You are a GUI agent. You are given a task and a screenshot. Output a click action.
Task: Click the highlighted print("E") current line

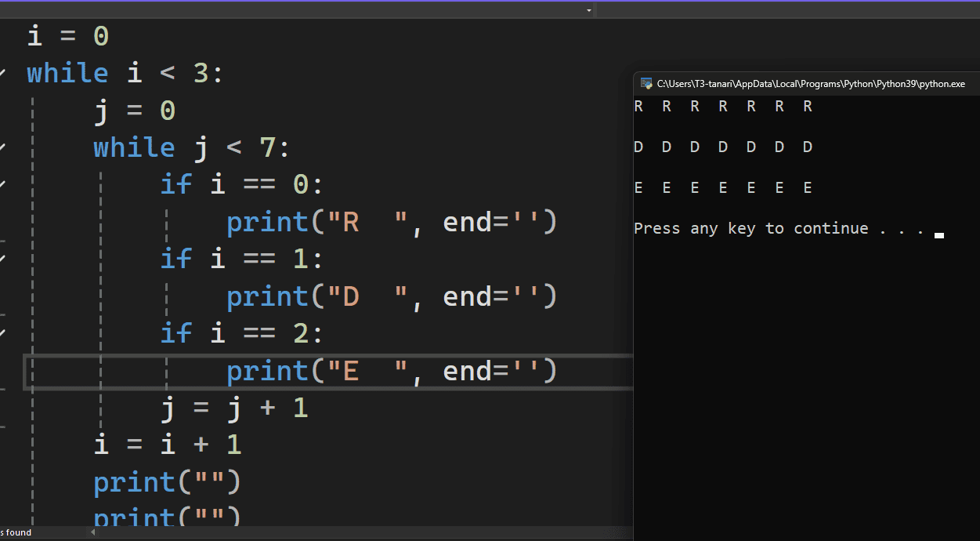point(392,370)
